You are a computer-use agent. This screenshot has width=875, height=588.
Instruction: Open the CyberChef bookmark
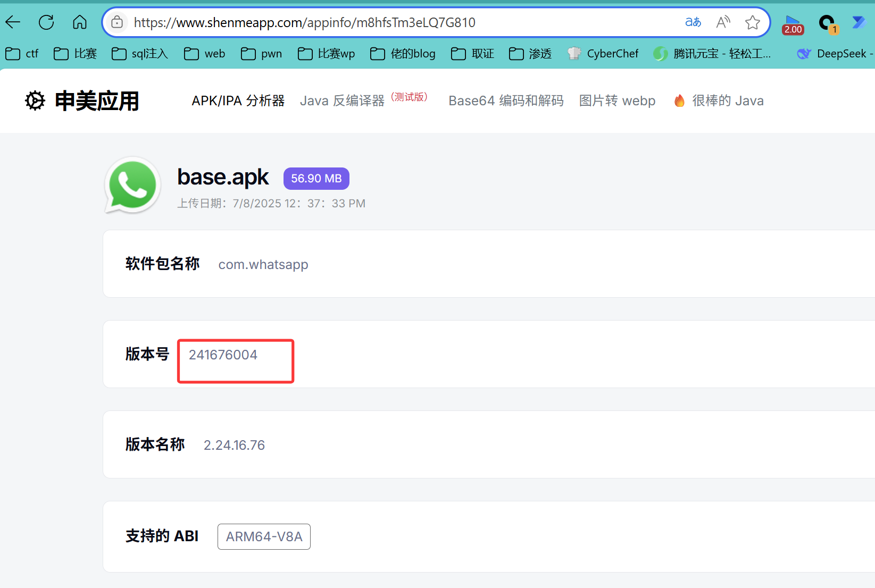point(603,54)
